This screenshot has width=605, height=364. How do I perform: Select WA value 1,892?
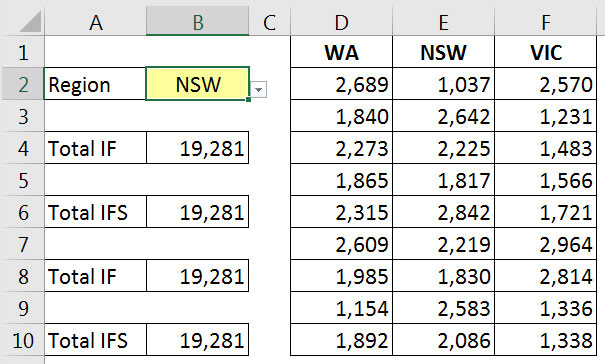click(341, 340)
